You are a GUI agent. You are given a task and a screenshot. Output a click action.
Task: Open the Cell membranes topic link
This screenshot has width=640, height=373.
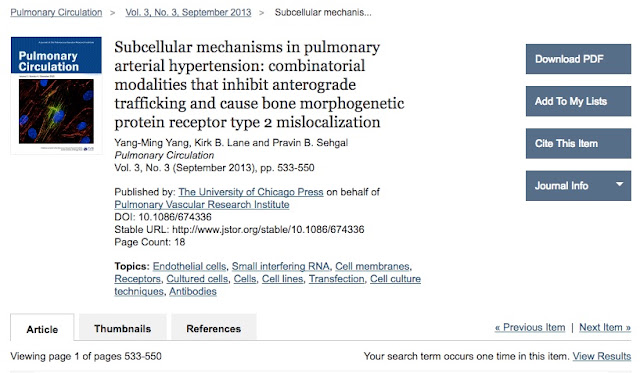[372, 266]
